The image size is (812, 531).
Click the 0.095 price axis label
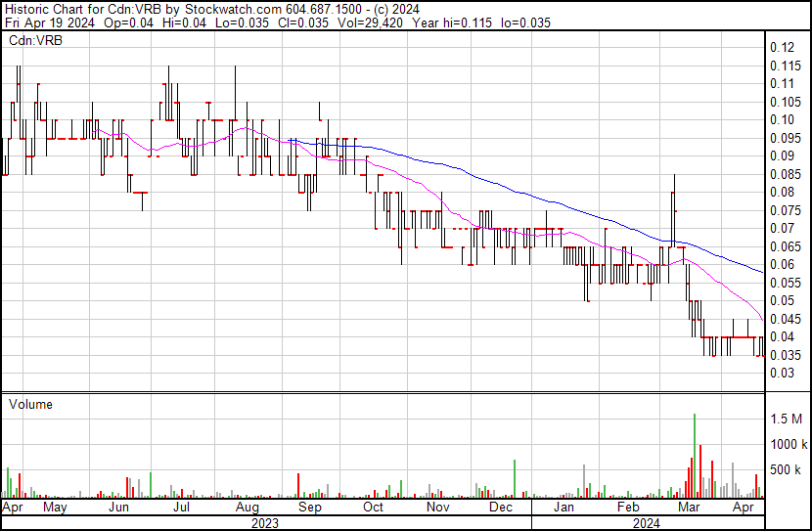click(786, 138)
